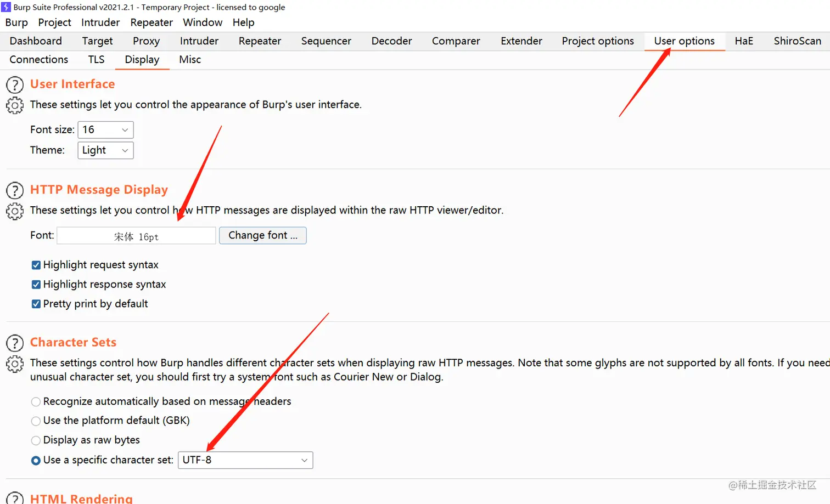The height and width of the screenshot is (504, 830).
Task: Open the Display sub-tab
Action: 142,60
